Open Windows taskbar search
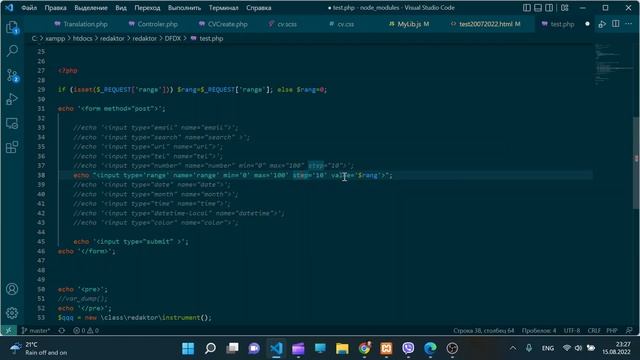Screen dimensions: 640x360 pyautogui.click(x=210, y=348)
